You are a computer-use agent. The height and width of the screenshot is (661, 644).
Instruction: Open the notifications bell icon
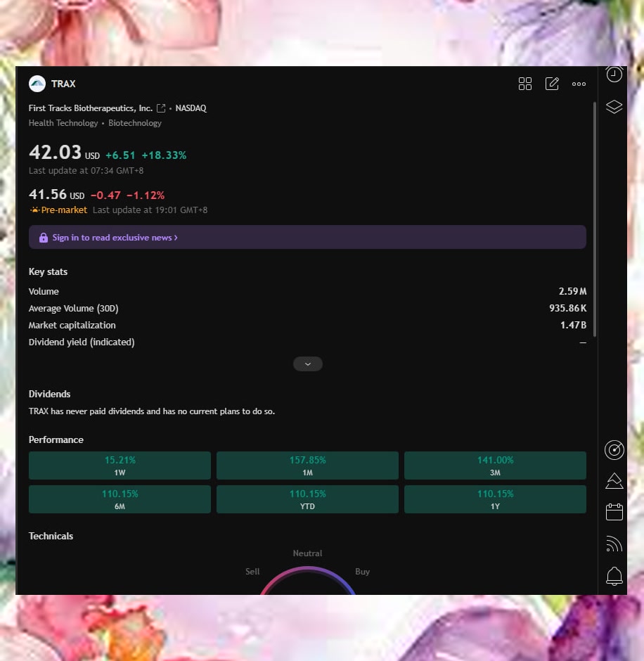[x=614, y=576]
